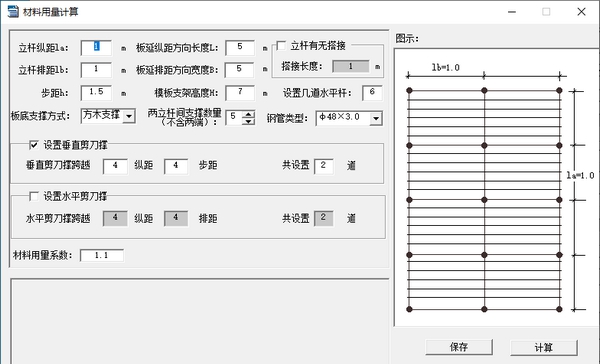
Task: Increase 两立杆间支撑数量 with up arrow
Action: [249, 114]
